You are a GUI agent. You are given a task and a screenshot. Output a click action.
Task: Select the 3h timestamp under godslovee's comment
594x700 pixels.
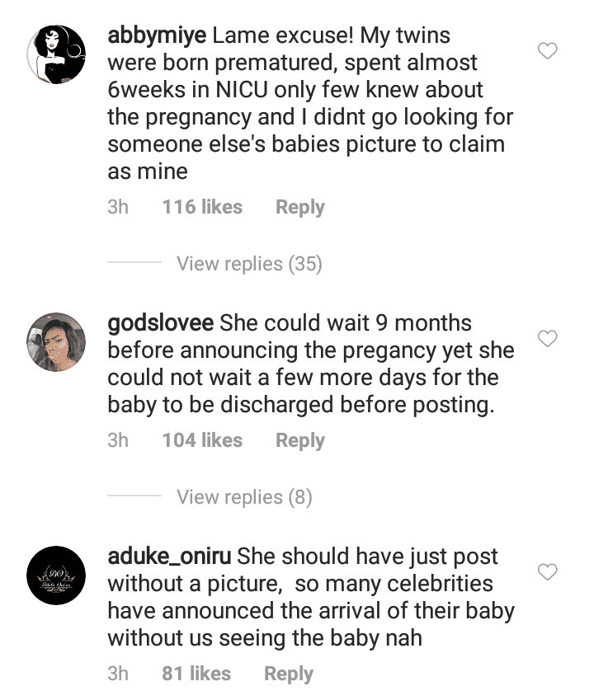coord(118,440)
